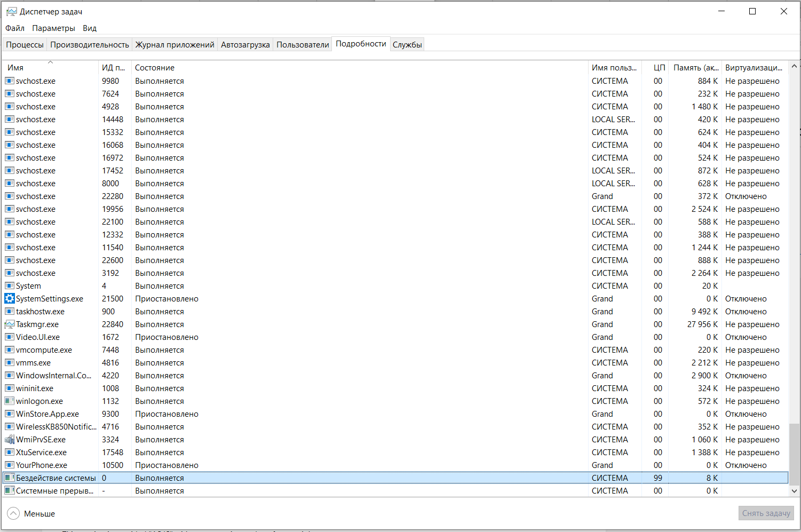Select the Подробности tab
Viewport: 801px width, 532px height.
(x=361, y=44)
